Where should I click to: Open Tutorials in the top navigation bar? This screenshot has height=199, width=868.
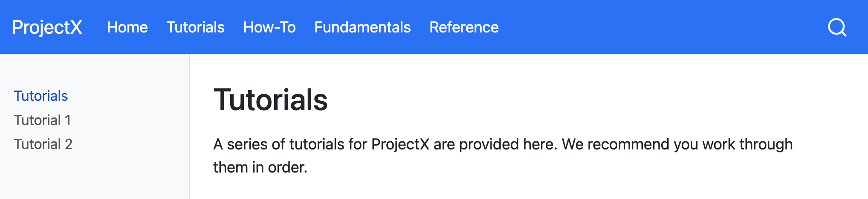click(195, 27)
